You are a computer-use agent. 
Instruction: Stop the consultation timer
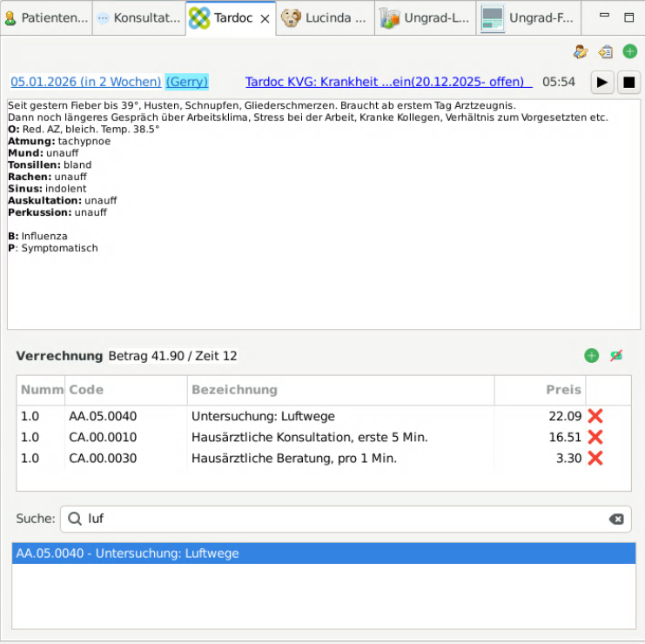tap(628, 83)
